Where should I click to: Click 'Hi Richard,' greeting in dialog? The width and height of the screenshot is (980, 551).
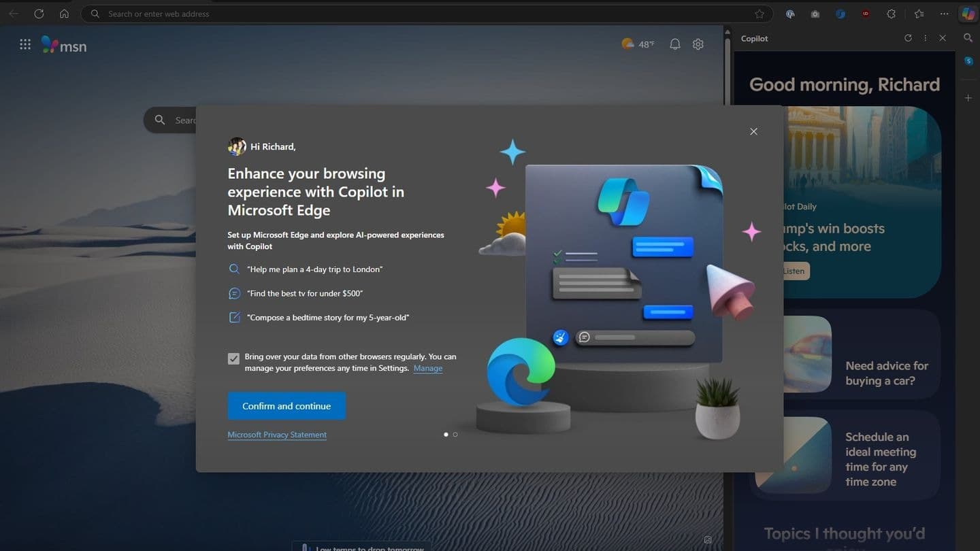273,146
